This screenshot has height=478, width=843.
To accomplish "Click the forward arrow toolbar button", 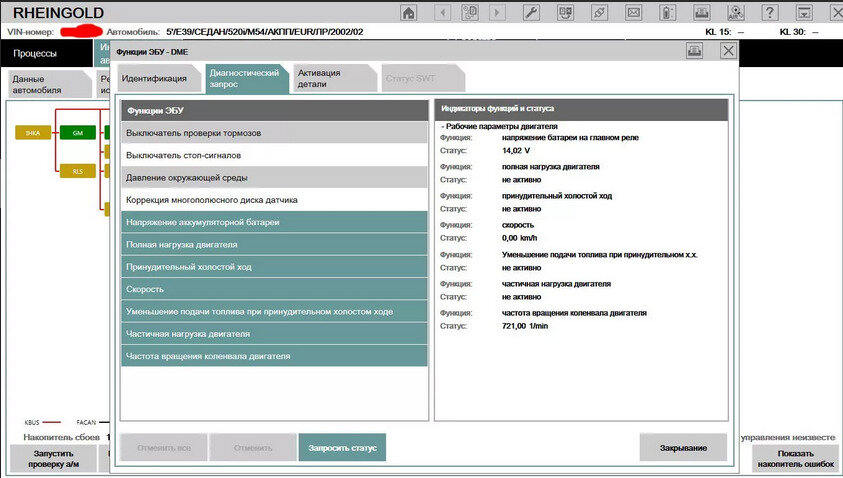I will 497,12.
